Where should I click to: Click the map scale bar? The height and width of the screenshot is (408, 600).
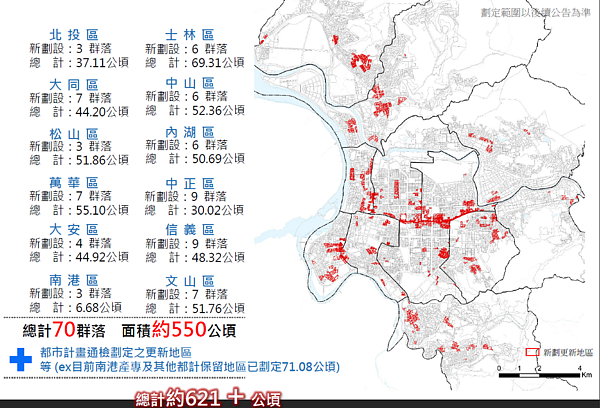click(x=540, y=375)
